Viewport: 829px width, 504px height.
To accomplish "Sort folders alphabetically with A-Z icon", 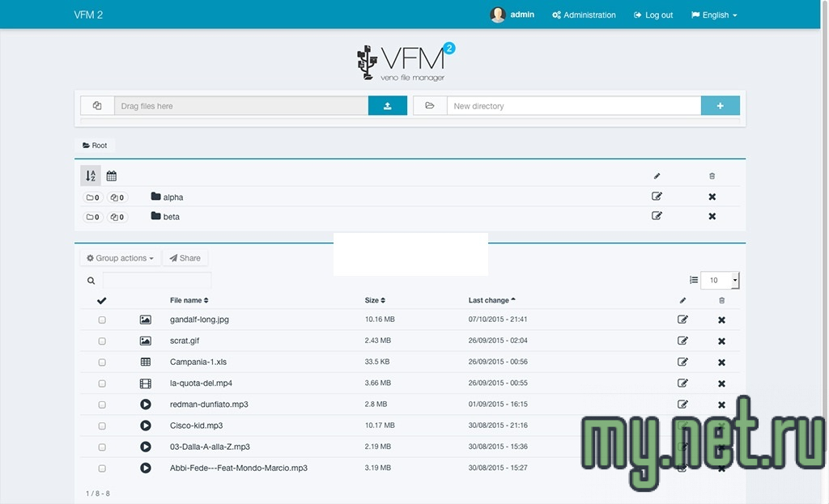I will [x=91, y=176].
